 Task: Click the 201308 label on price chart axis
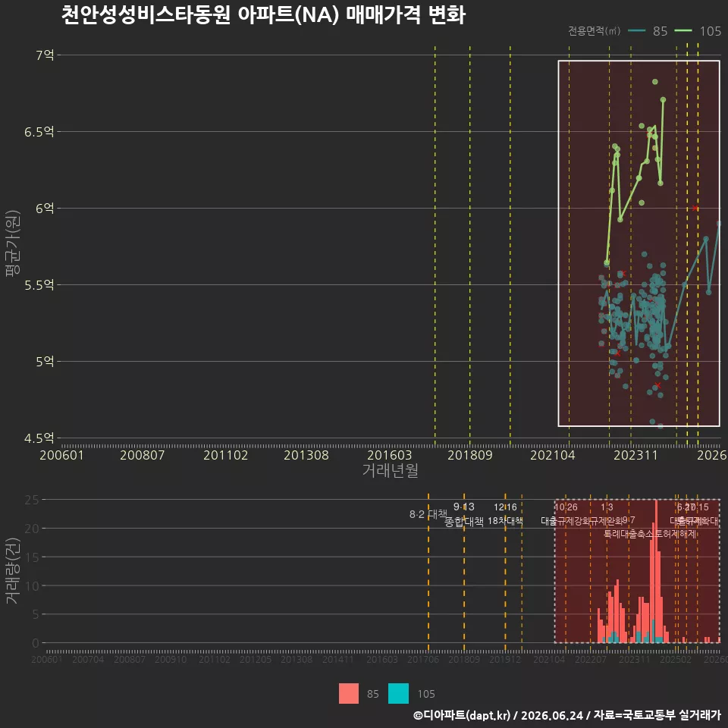tap(306, 455)
